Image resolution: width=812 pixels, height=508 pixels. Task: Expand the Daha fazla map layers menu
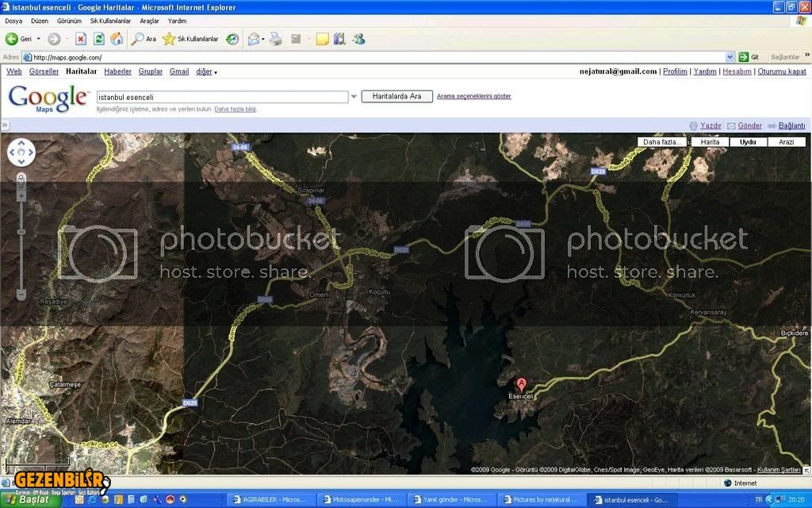pyautogui.click(x=663, y=142)
